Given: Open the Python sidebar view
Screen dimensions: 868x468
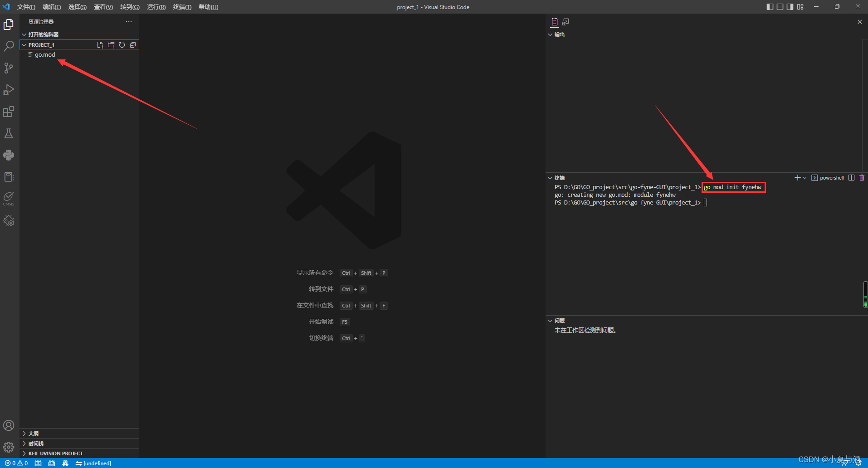Looking at the screenshot, I should 9,155.
